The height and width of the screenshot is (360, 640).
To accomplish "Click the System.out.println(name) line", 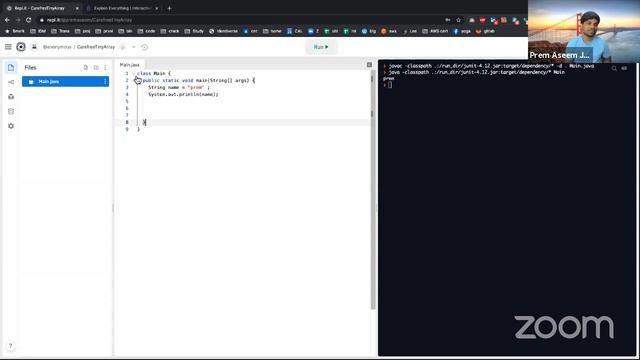I will tap(183, 94).
